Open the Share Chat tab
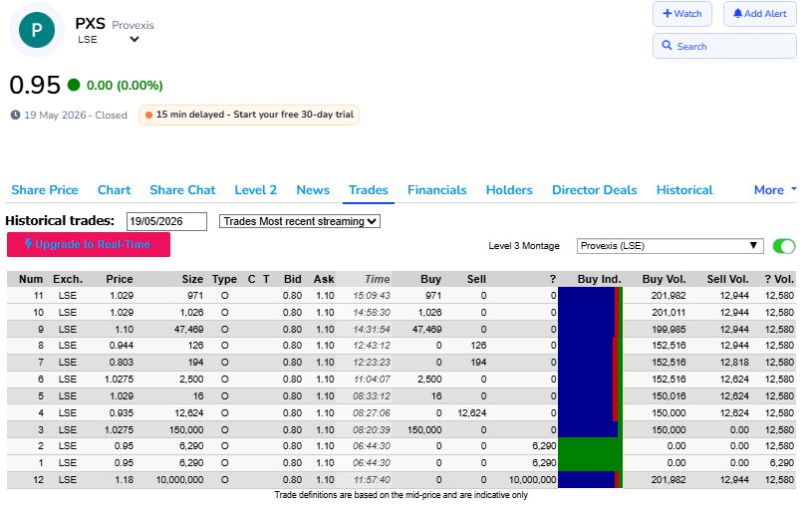Viewport: 812px width, 508px height. pyautogui.click(x=182, y=190)
